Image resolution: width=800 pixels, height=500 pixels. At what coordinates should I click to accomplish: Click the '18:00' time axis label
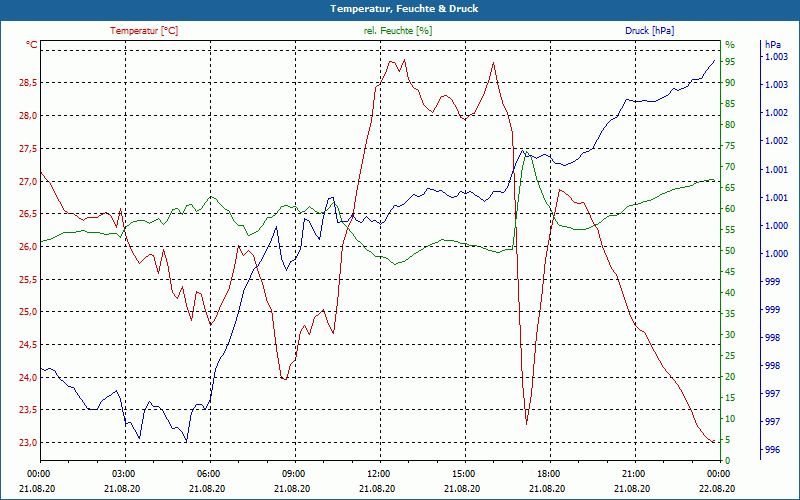coord(548,473)
